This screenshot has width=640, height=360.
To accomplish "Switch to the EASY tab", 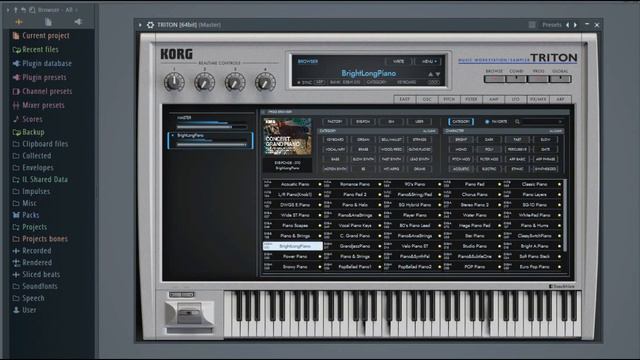I will coord(404,99).
